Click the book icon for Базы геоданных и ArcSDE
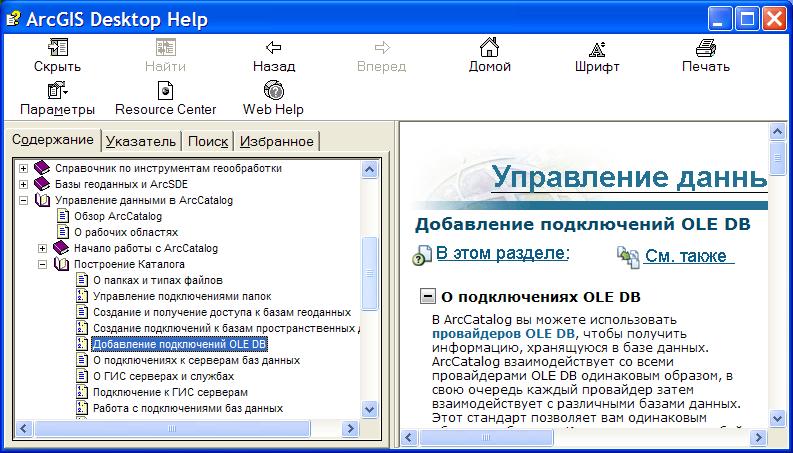 click(x=42, y=184)
